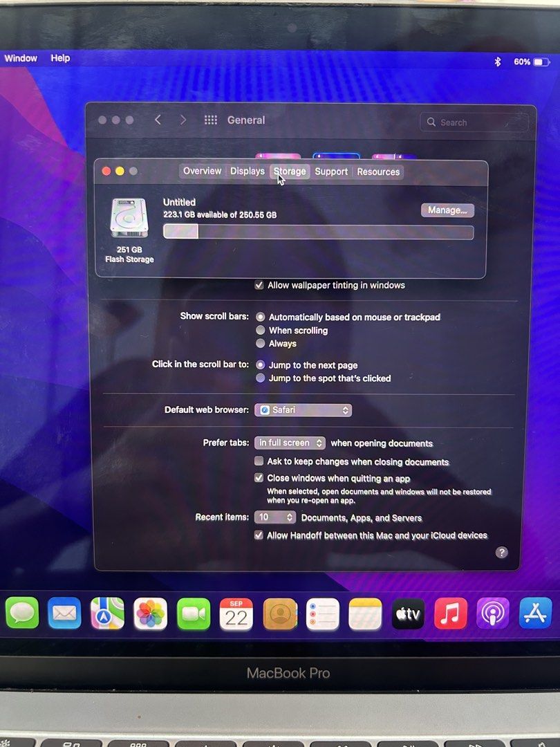Click the battery status icon
Screen dimensions: 560x747
[x=541, y=62]
